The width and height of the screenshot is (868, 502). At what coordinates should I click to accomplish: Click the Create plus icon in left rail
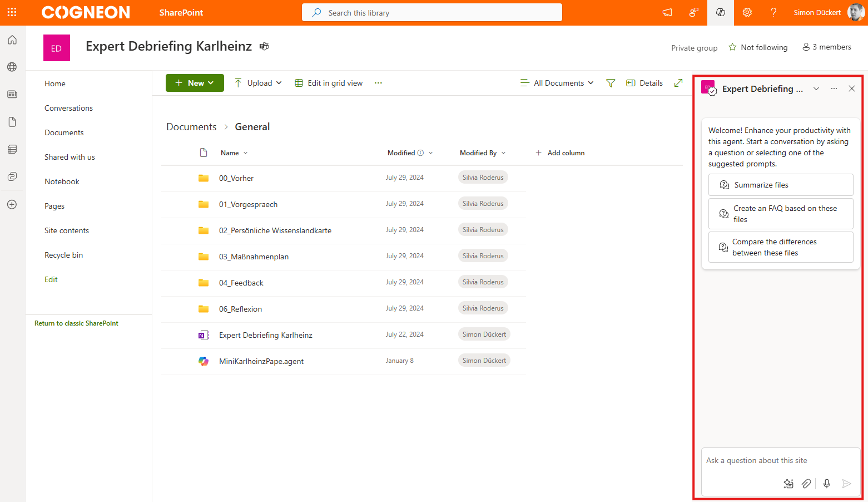click(12, 204)
